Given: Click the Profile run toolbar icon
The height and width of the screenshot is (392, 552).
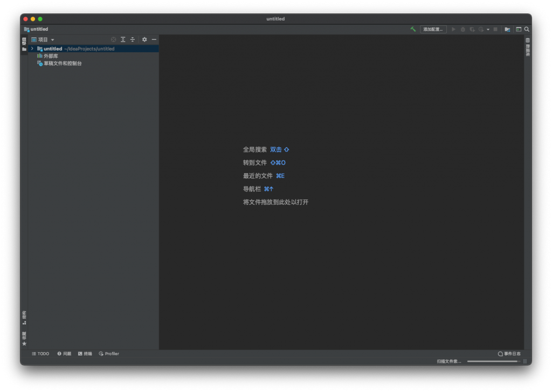Looking at the screenshot, I should (x=481, y=29).
